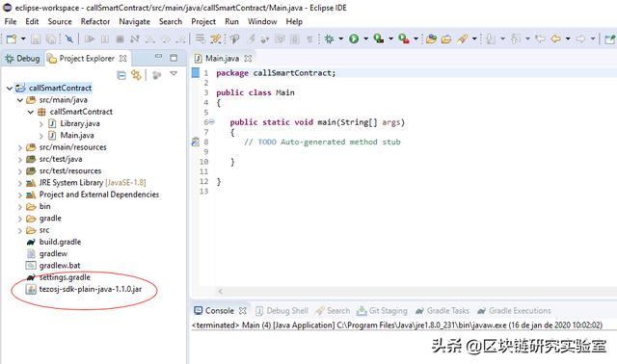
Task: Click the Open Task folder icon
Action: pyautogui.click(x=446, y=39)
